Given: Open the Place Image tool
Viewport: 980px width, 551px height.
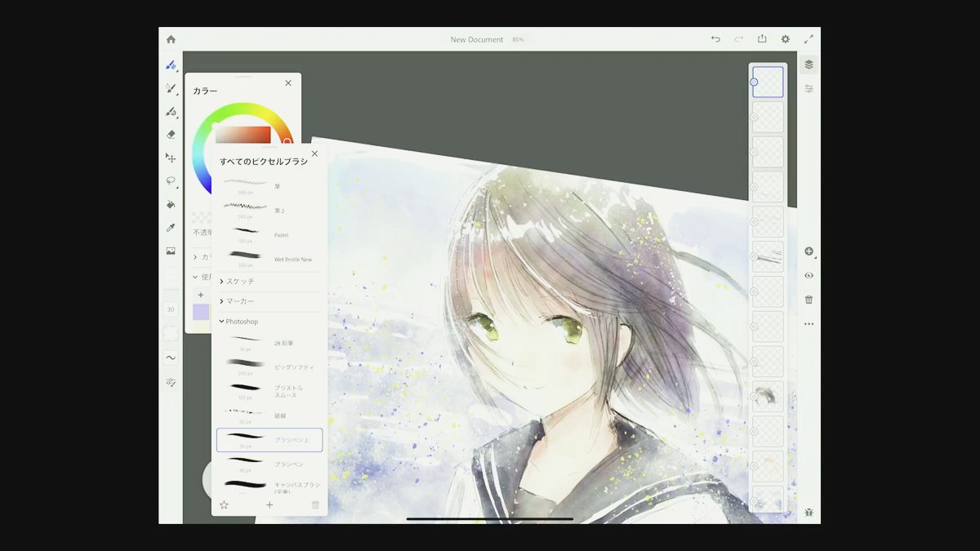Looking at the screenshot, I should click(x=171, y=251).
